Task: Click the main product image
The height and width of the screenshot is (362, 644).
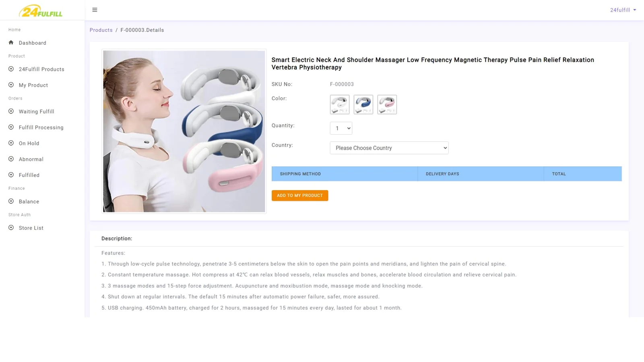Action: (x=184, y=131)
